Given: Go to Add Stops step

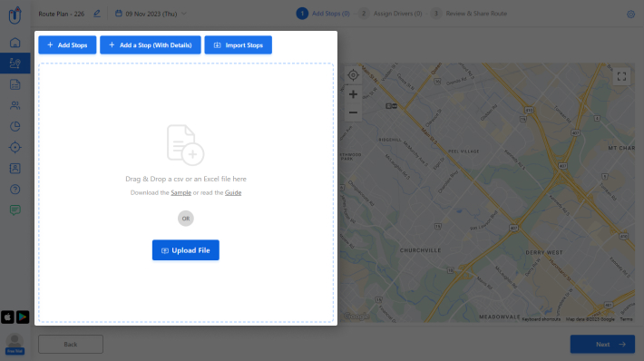Looking at the screenshot, I should [323, 14].
